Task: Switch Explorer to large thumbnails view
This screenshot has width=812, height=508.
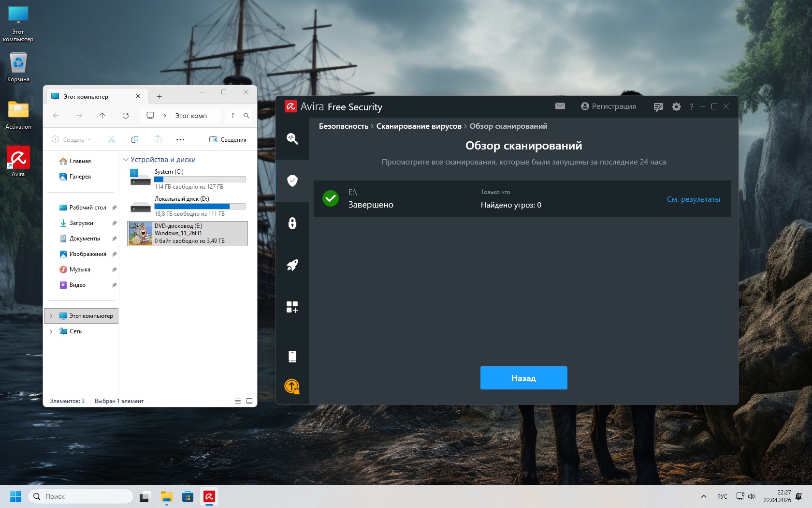Action: pos(249,401)
